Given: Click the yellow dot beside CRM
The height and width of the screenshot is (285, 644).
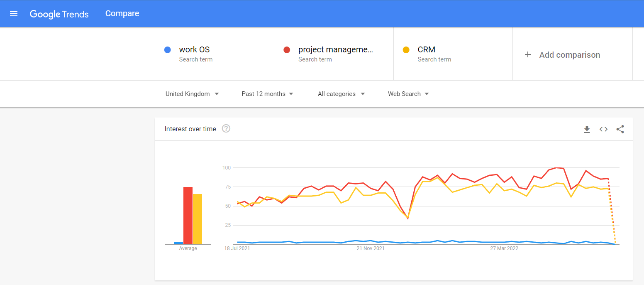Looking at the screenshot, I should click(406, 50).
